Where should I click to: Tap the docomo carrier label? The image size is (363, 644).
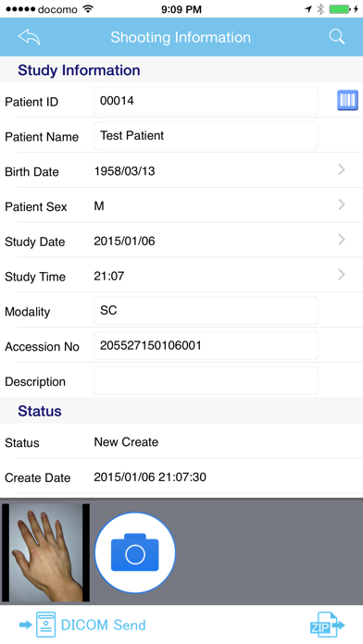[x=58, y=9]
